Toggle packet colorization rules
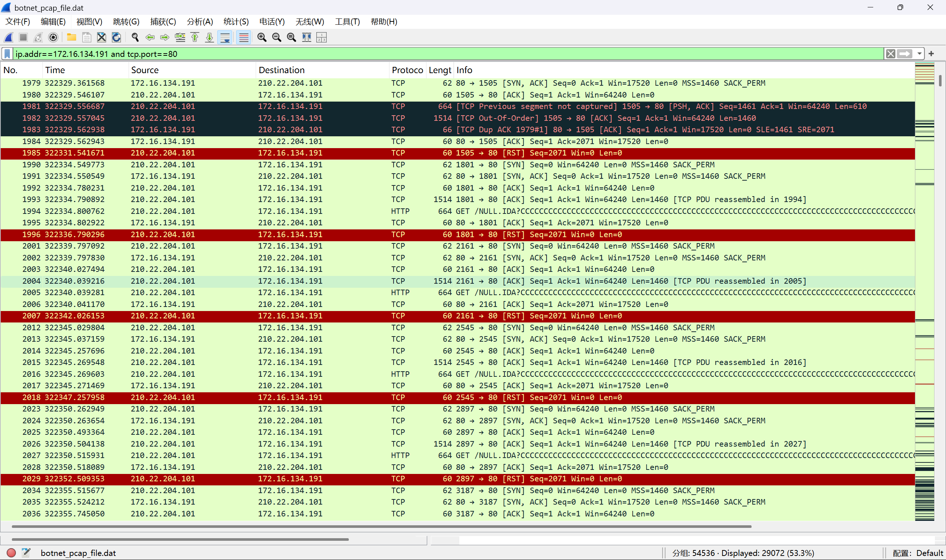Screen dimensions: 946x560 pos(244,37)
